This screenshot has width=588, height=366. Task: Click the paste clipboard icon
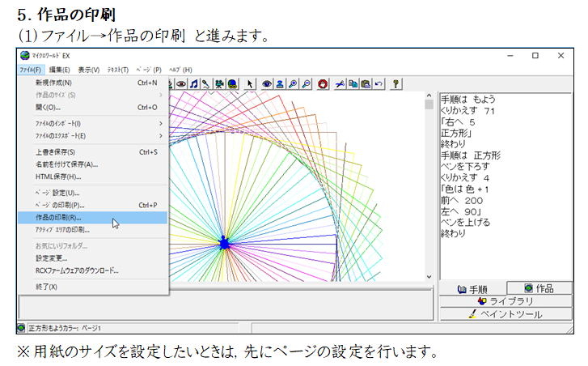click(366, 84)
